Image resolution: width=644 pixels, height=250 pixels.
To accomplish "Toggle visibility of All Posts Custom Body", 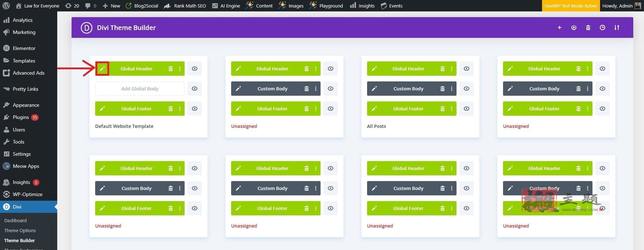I will click(x=467, y=89).
